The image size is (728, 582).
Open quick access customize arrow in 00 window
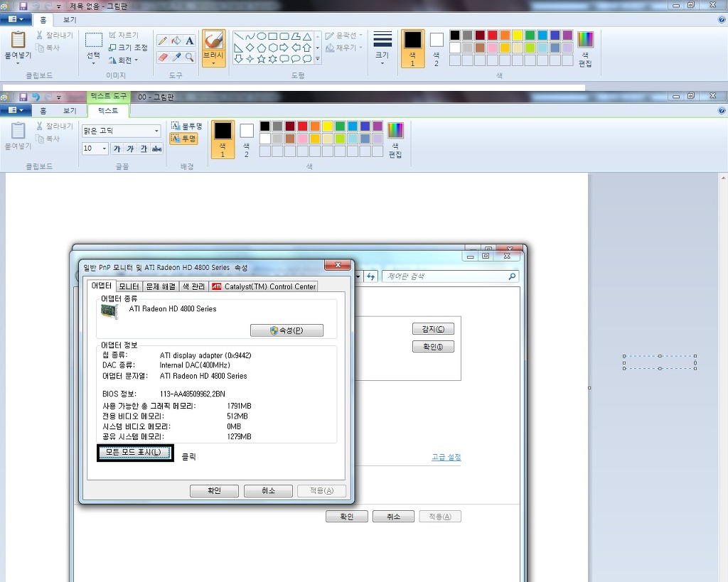point(58,97)
